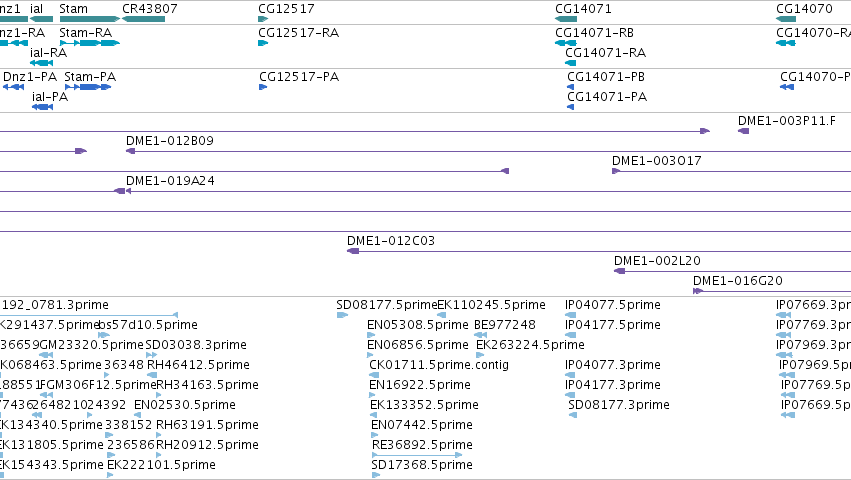Select the CR43807 gene arrow
Viewport: 851px width, 480px height.
tap(143, 19)
